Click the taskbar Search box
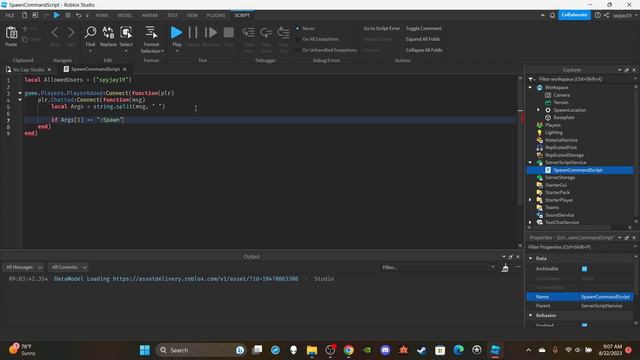 [x=201, y=350]
